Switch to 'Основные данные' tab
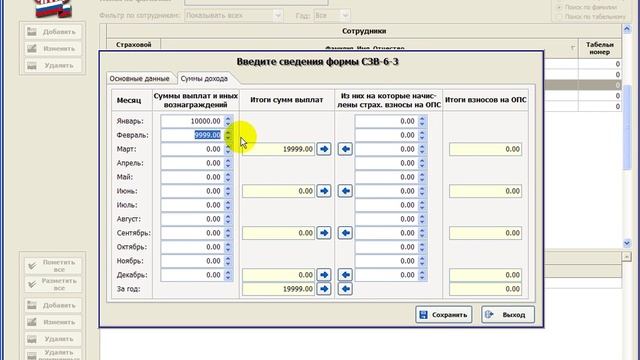The width and height of the screenshot is (640, 360). tap(140, 78)
